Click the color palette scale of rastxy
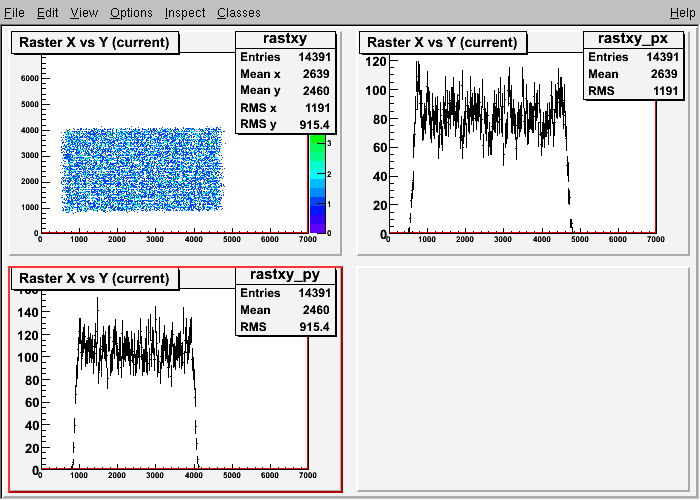 click(317, 183)
